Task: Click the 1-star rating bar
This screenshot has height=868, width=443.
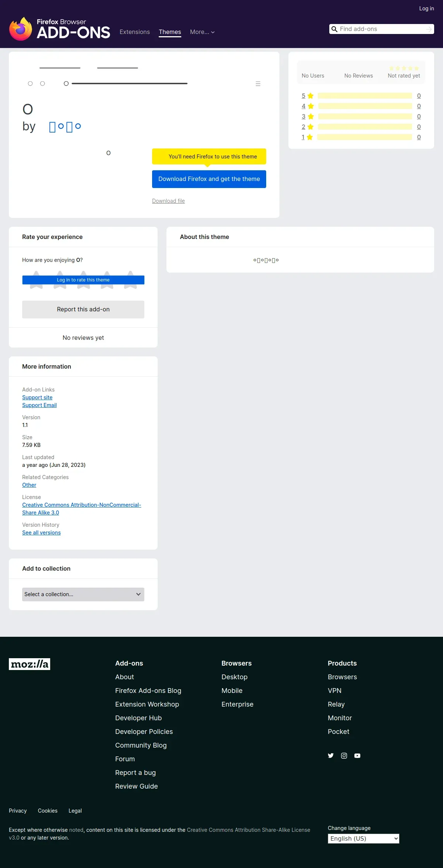Action: coord(365,137)
